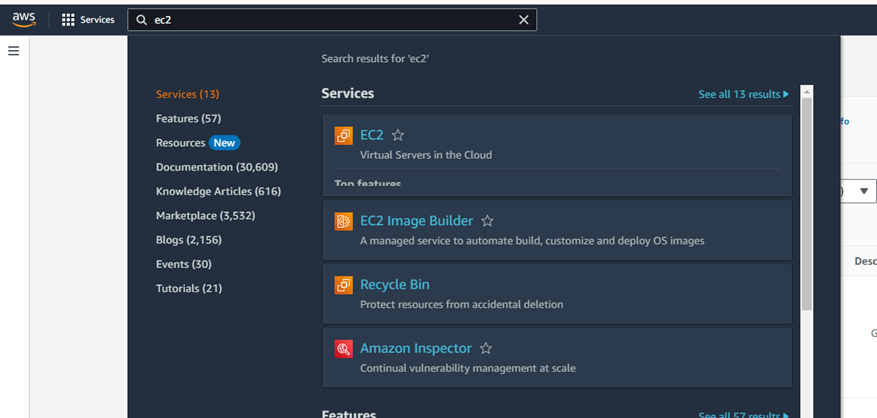Click the Services section heading

(x=348, y=93)
